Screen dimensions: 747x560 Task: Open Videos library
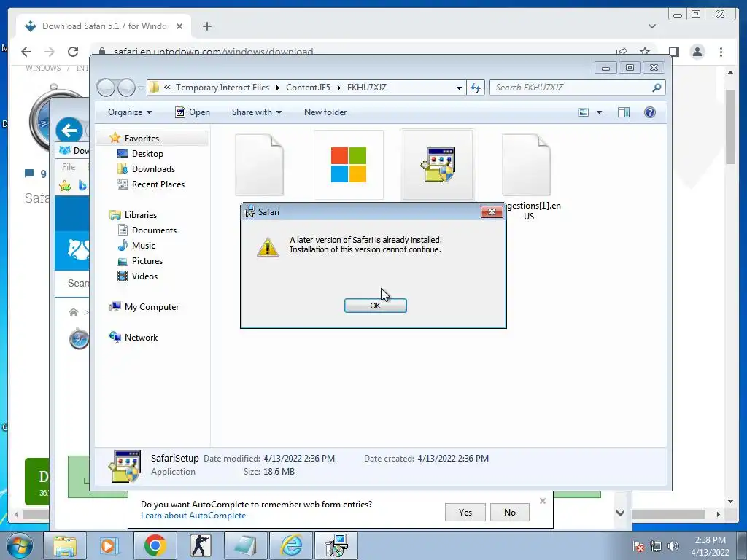point(144,276)
